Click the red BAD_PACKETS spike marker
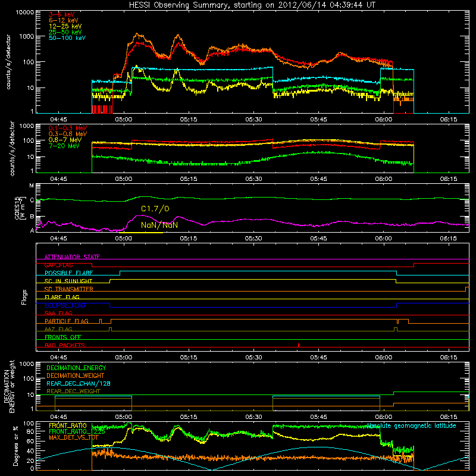 tap(299, 345)
